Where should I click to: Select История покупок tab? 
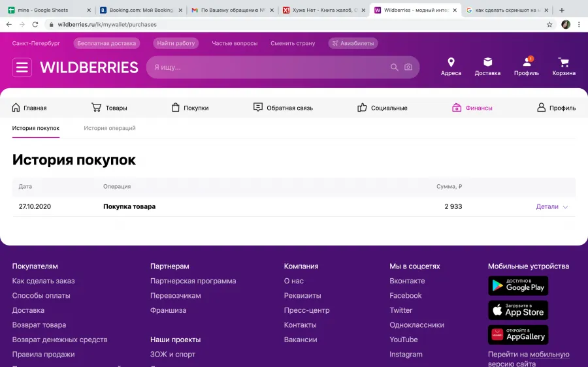coord(36,128)
